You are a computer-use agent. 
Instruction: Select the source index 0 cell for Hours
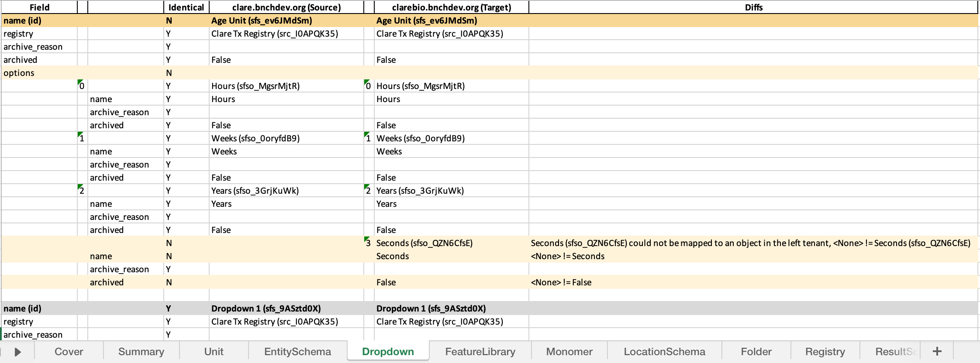coord(82,86)
